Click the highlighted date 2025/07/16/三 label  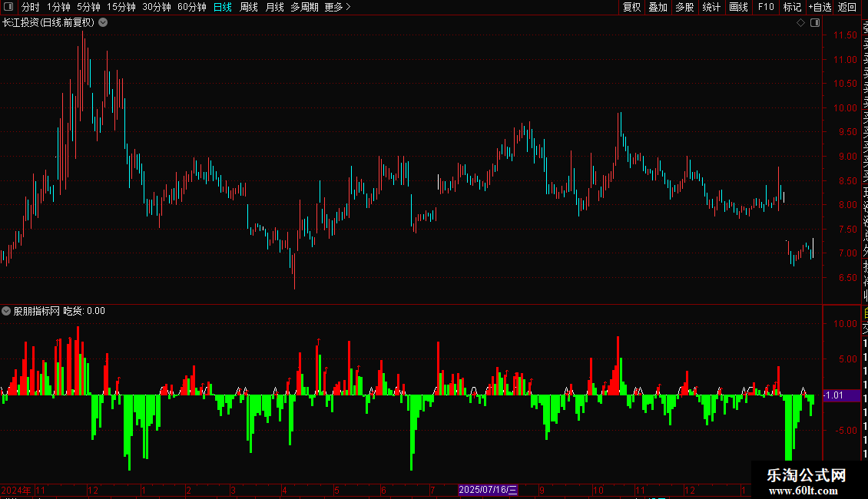tap(488, 490)
